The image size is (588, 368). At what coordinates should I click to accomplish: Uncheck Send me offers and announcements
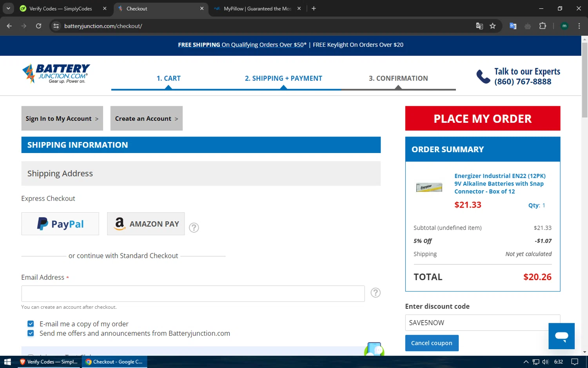pos(31,333)
